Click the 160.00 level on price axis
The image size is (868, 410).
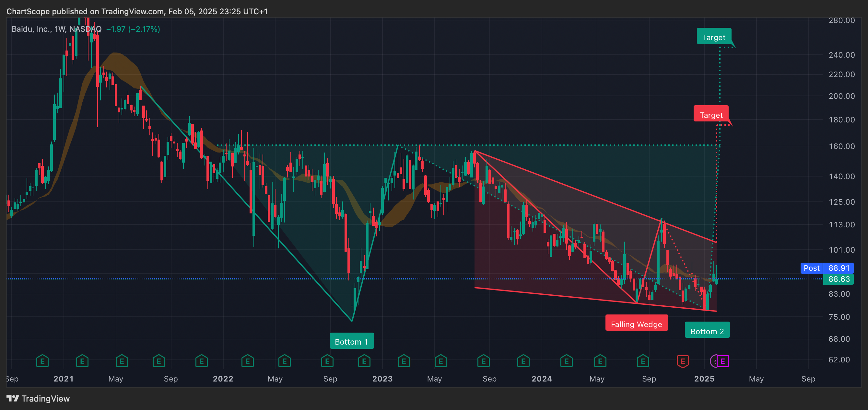841,146
